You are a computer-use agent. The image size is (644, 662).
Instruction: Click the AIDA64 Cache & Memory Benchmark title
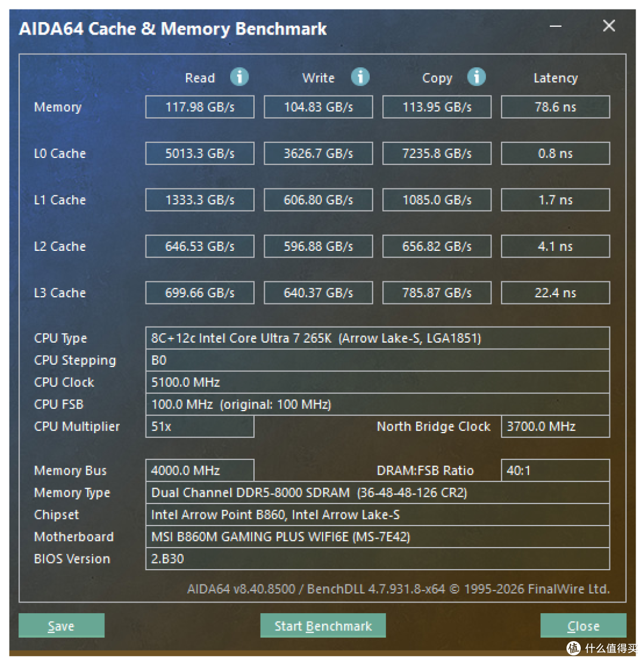172,29
